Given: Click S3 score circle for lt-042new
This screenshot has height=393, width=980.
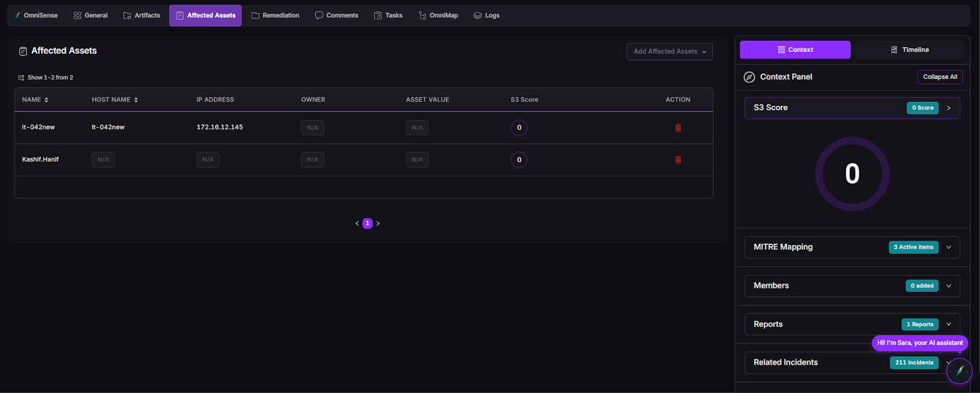Looking at the screenshot, I should 519,128.
